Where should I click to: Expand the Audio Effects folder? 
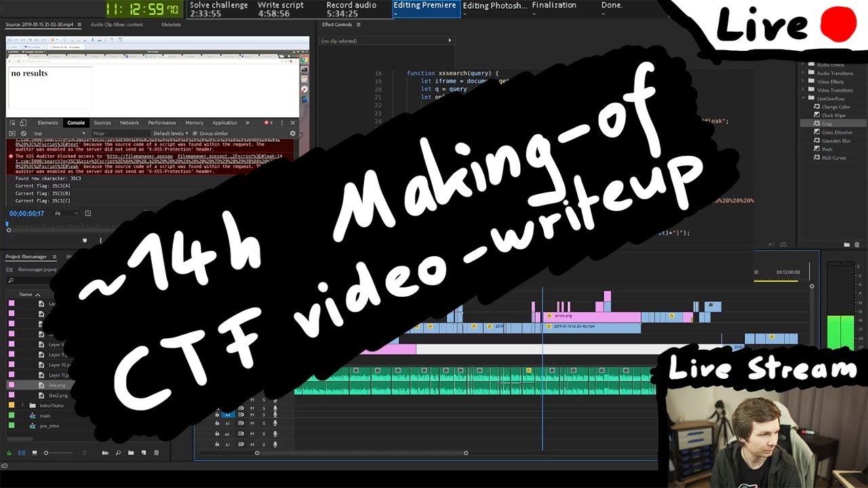pos(804,65)
